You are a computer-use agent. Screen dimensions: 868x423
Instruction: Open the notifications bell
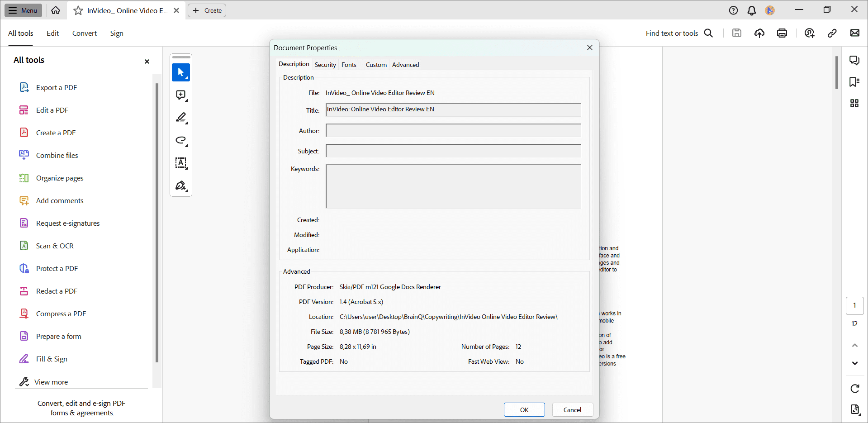coord(752,10)
